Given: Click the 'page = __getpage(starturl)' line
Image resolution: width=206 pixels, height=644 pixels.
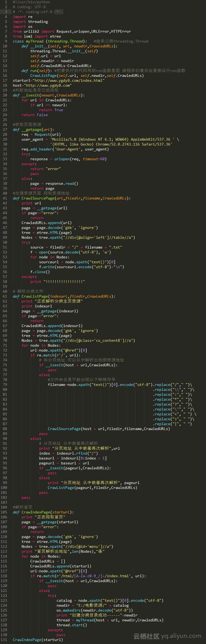Looking at the screenshot, I should [50, 522].
